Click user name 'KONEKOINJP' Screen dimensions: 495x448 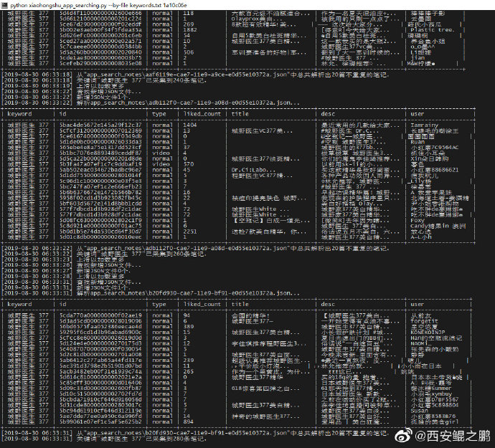point(428,332)
